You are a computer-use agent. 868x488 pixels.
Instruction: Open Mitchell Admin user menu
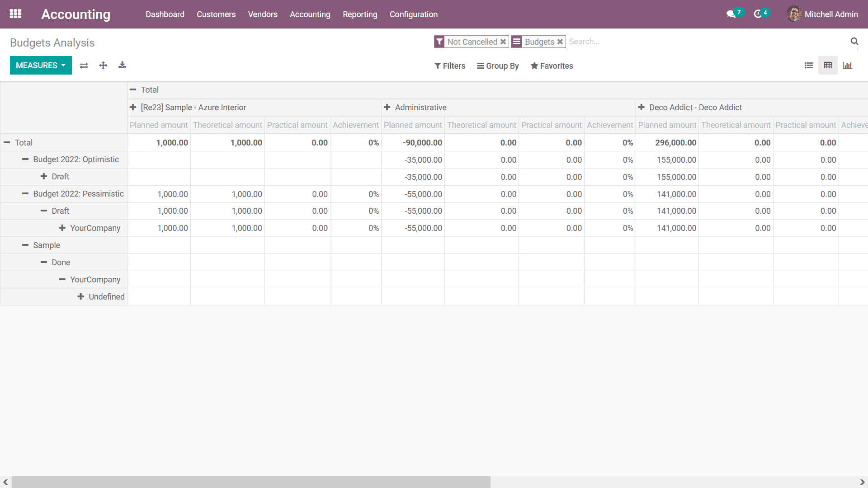pyautogui.click(x=822, y=14)
